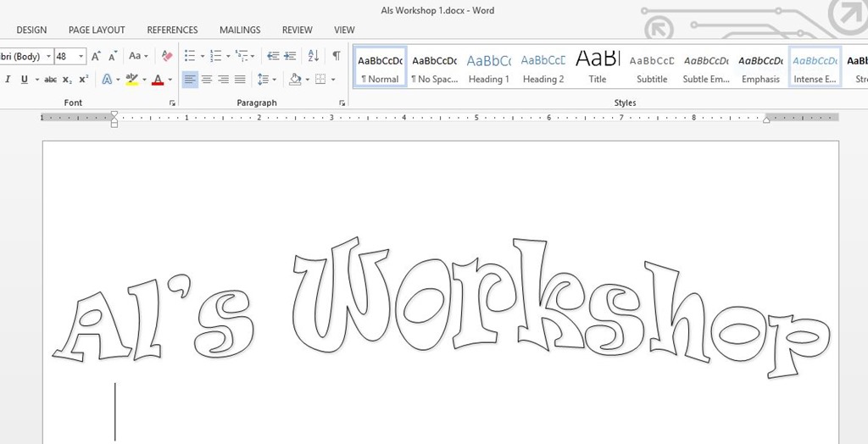Justify the paragraph text
The width and height of the screenshot is (868, 444).
pos(240,80)
